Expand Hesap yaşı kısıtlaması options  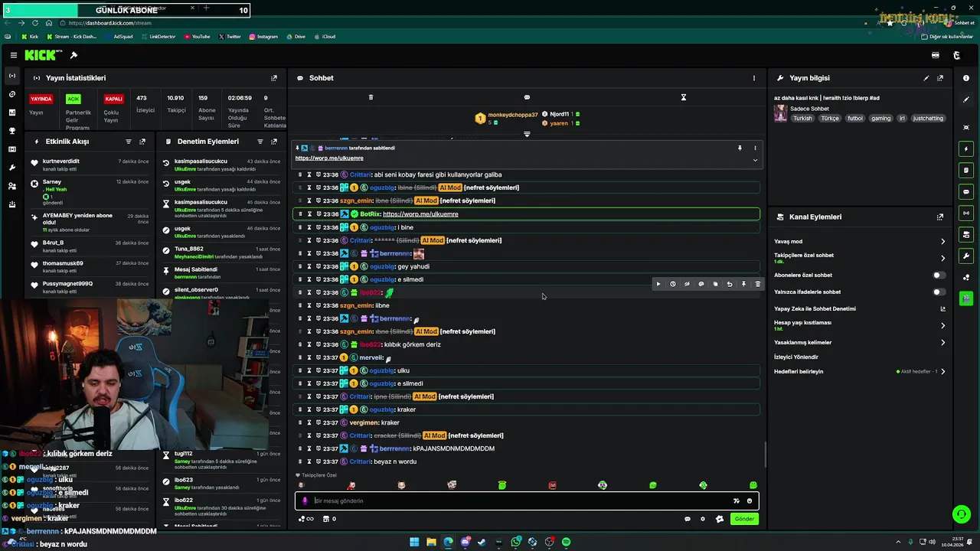pos(942,325)
